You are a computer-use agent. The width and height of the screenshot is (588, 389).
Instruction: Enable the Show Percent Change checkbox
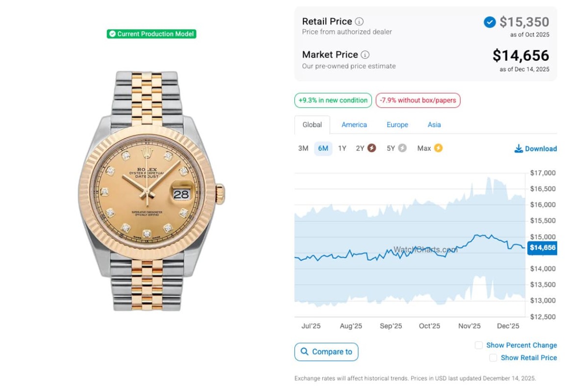[479, 345]
